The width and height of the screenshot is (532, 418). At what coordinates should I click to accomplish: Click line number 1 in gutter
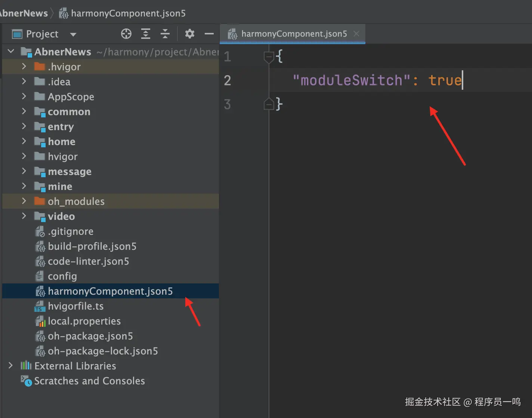pyautogui.click(x=227, y=57)
